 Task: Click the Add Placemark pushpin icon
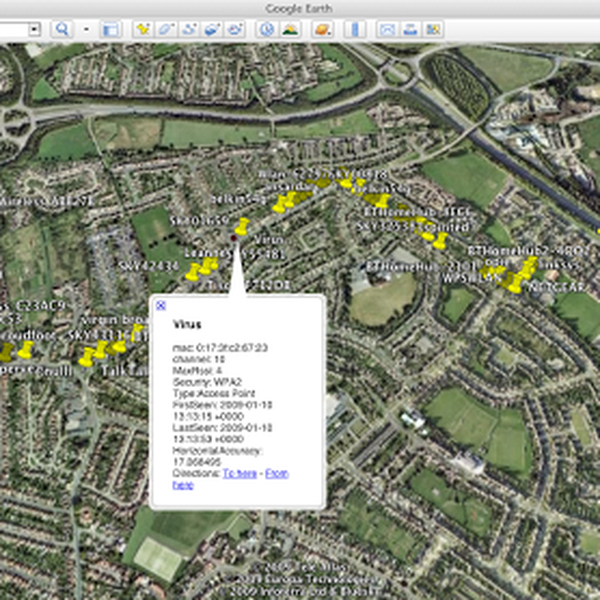(x=143, y=29)
